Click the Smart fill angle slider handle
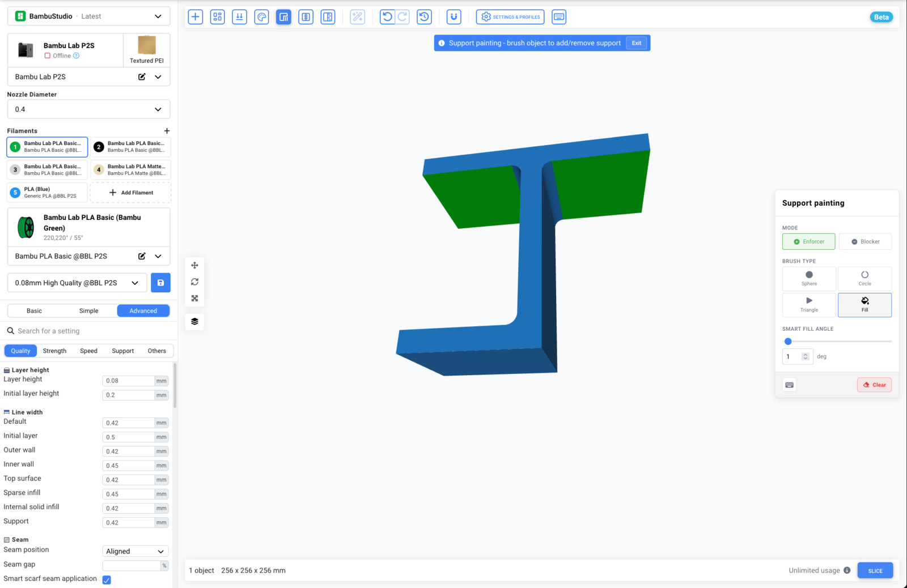 click(x=788, y=341)
